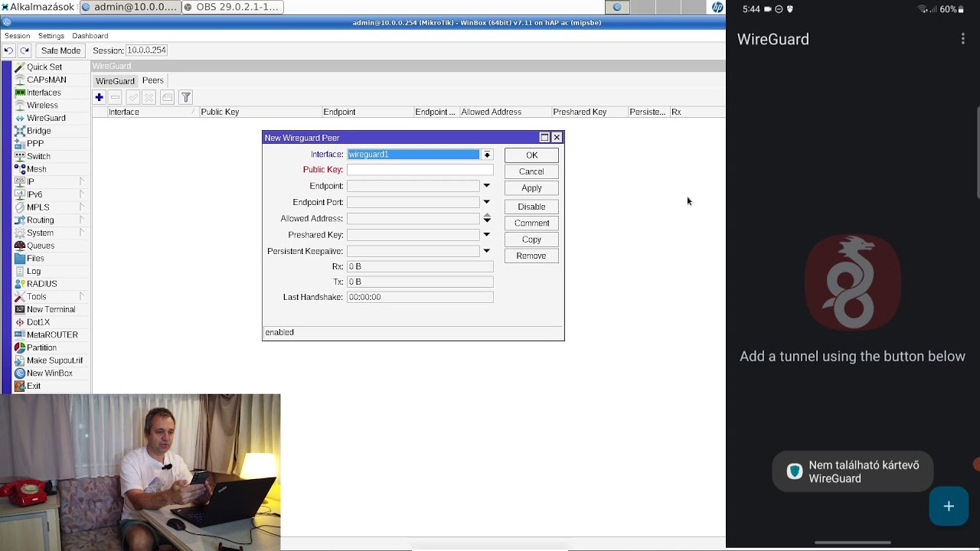The height and width of the screenshot is (551, 980).
Task: Expand the Persistent Keepalive field arrow
Action: click(486, 251)
